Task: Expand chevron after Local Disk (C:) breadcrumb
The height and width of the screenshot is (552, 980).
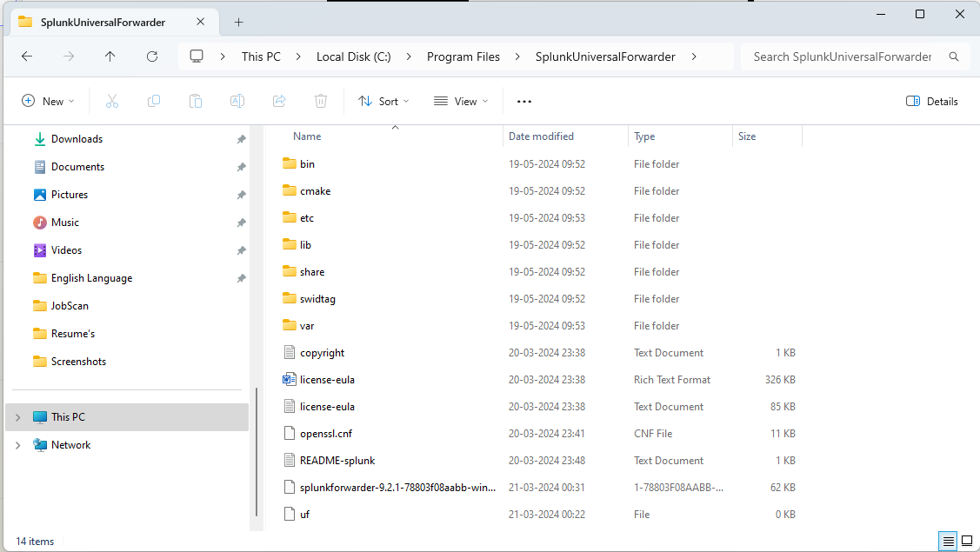Action: pyautogui.click(x=409, y=57)
